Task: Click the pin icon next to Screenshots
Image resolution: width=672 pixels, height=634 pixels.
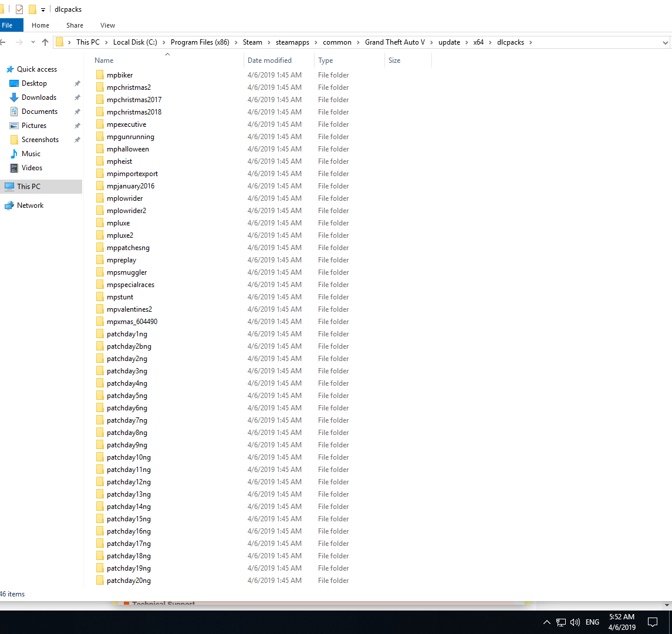Action: pyautogui.click(x=77, y=140)
